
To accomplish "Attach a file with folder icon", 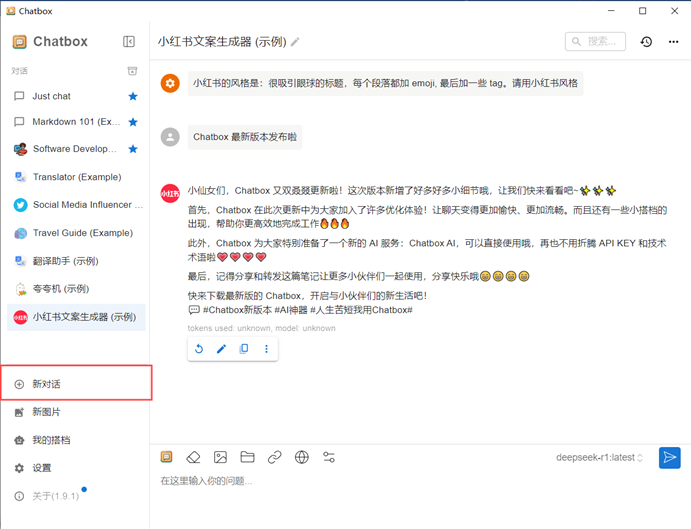I will [248, 457].
